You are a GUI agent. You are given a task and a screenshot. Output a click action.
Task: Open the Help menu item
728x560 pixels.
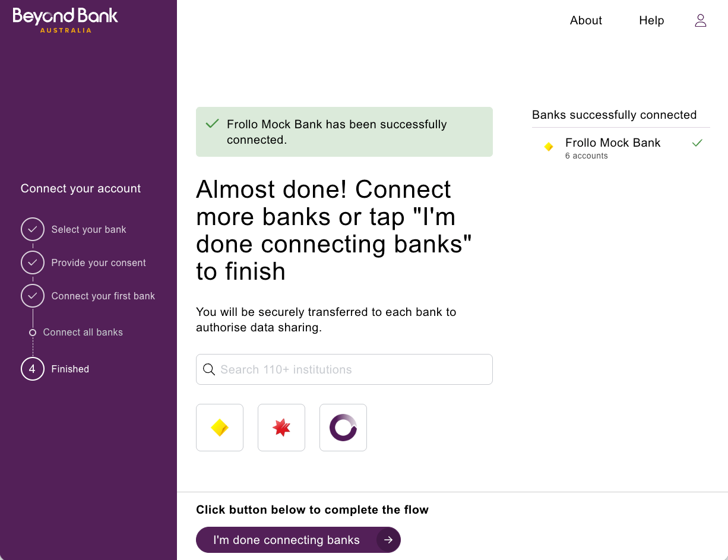pyautogui.click(x=651, y=21)
